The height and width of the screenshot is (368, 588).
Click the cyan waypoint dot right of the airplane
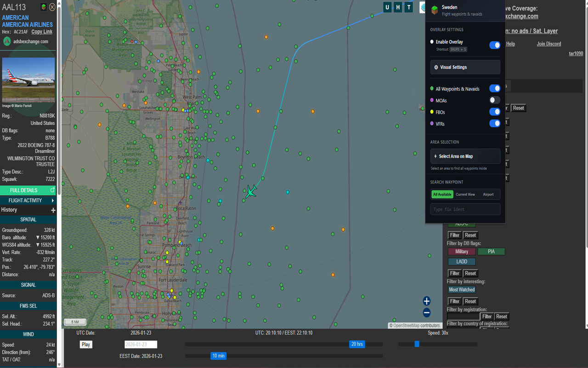pos(288,192)
